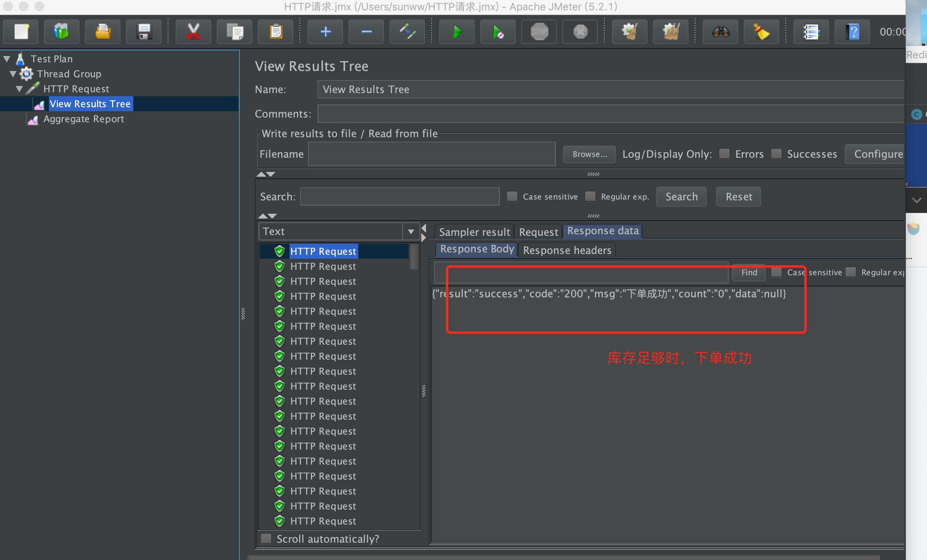Viewport: 927px width, 560px height.
Task: Switch to Sampler result tab
Action: click(474, 232)
